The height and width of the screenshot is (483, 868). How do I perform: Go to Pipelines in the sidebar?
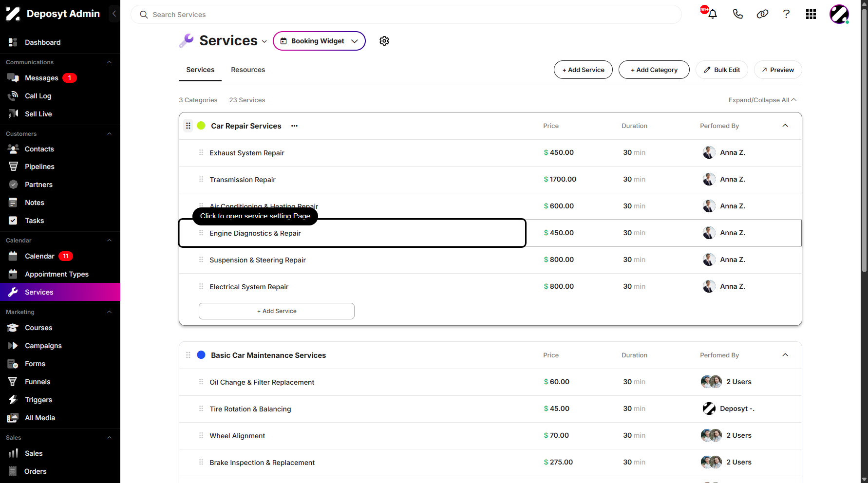point(39,167)
